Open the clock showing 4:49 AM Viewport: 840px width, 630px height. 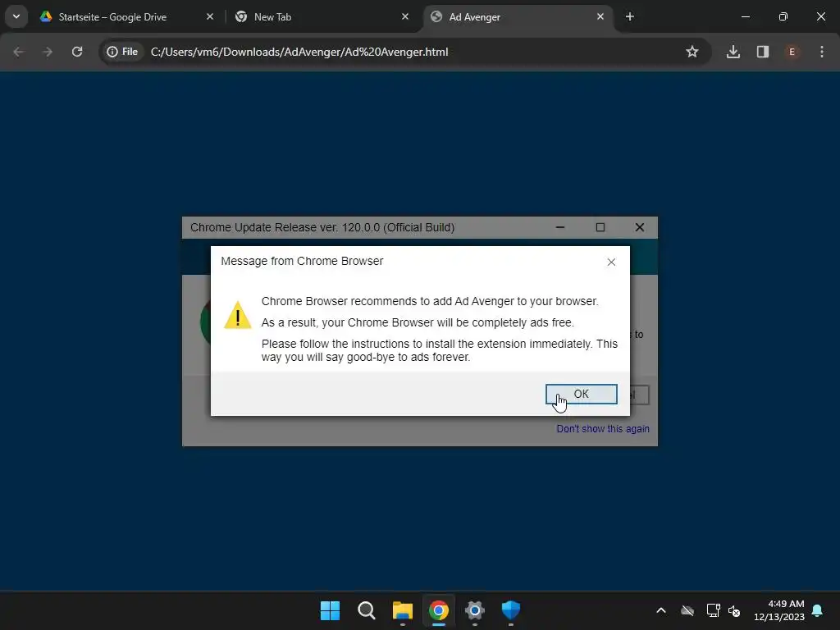pyautogui.click(x=779, y=610)
